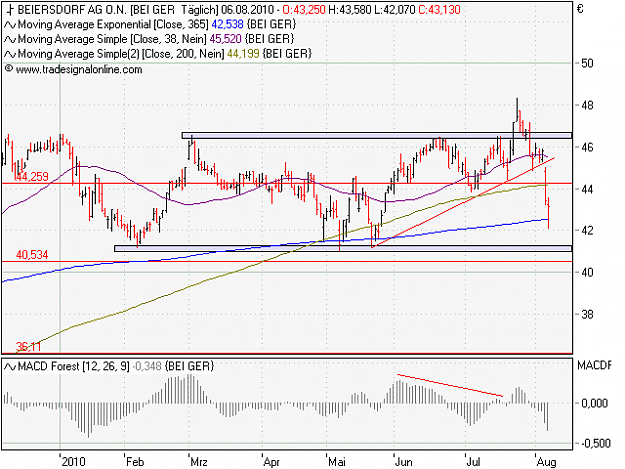Viewport: 625px width, 469px height.
Task: Click the Jul time axis label
Action: 473,462
